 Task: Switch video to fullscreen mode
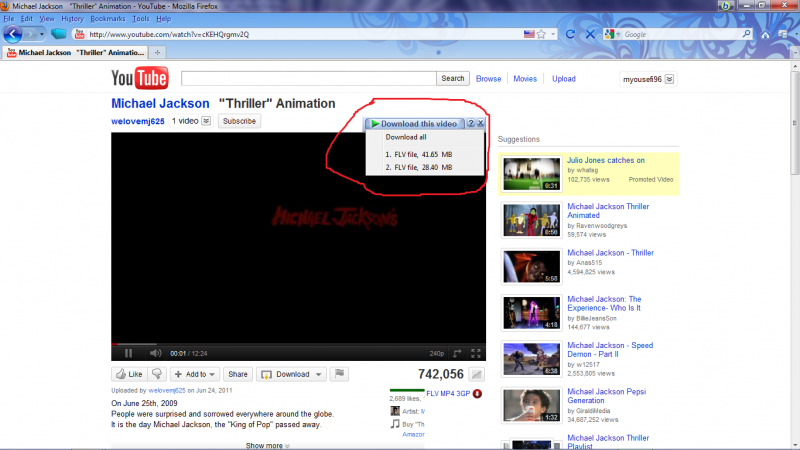click(x=476, y=353)
